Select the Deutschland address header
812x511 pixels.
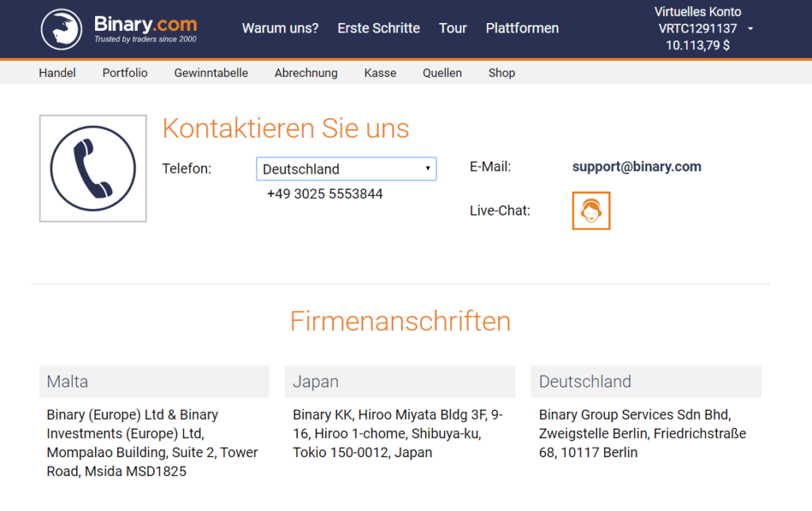(646, 382)
